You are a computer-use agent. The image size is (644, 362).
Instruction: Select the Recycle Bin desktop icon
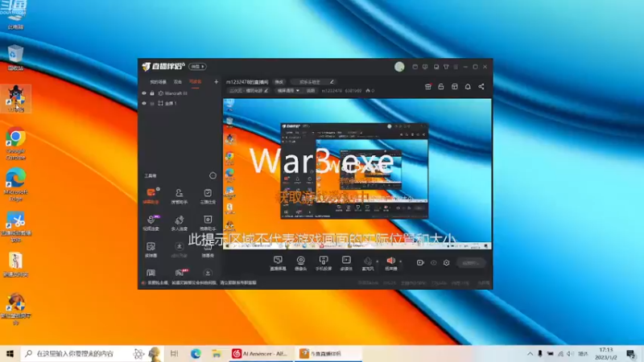tap(15, 58)
